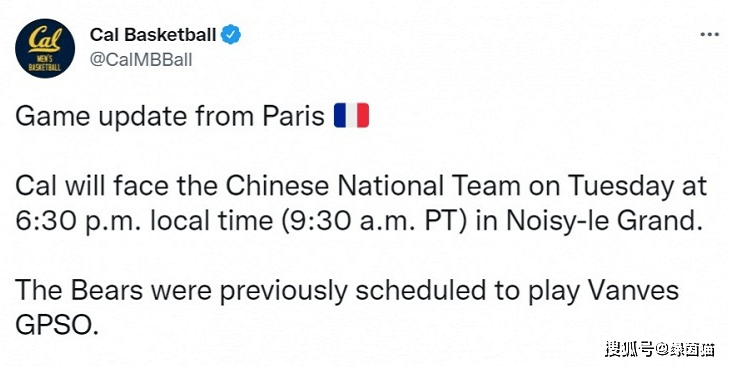Select the phrase Chinese National Team

pos(373,186)
